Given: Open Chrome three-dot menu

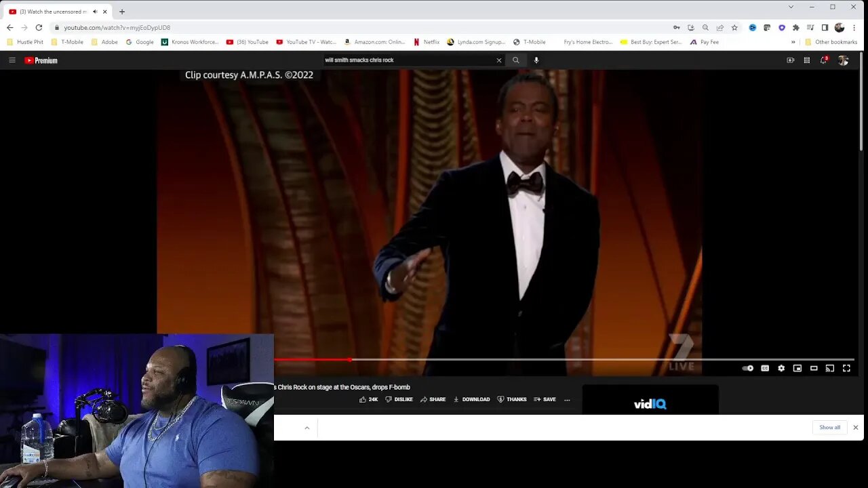Looking at the screenshot, I should click(854, 28).
